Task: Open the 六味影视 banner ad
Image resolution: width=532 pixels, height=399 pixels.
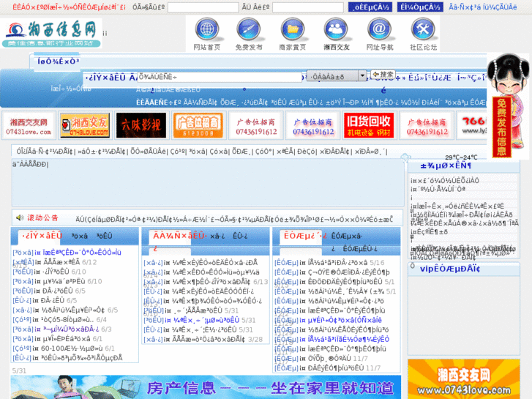Action: click(x=141, y=126)
